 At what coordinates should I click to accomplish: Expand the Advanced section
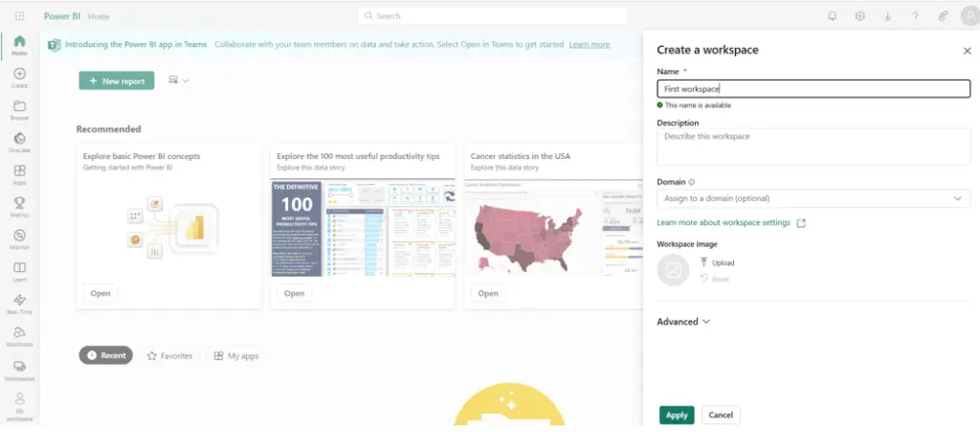click(x=683, y=321)
